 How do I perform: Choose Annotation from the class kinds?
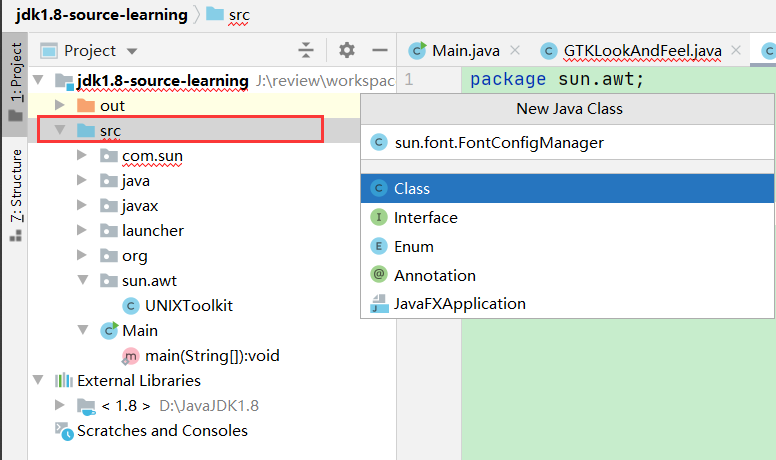pos(435,275)
